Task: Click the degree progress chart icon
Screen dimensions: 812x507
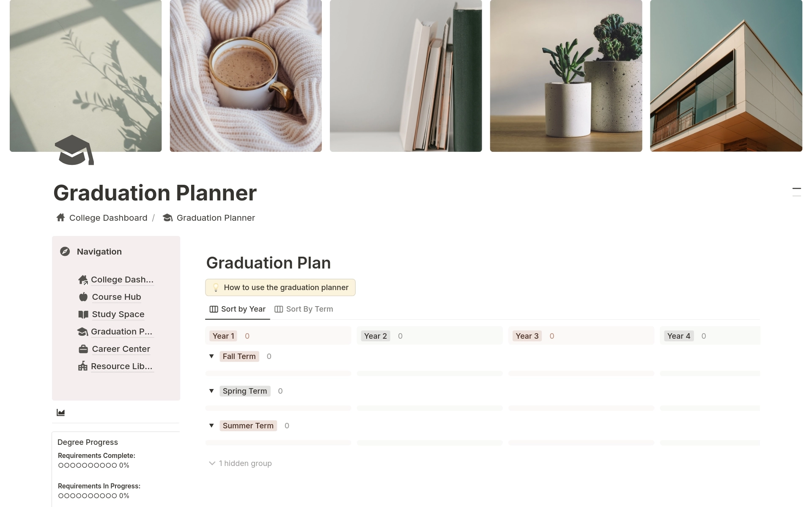Action: click(61, 412)
